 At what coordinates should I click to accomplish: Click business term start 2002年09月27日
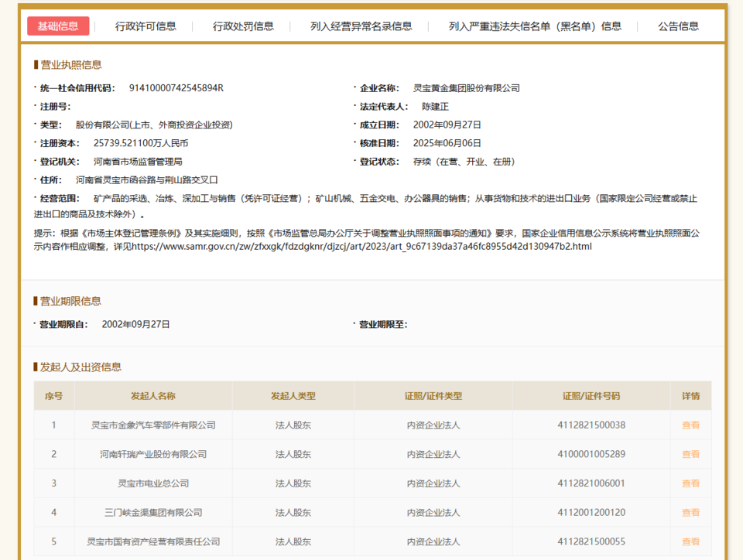tap(135, 324)
